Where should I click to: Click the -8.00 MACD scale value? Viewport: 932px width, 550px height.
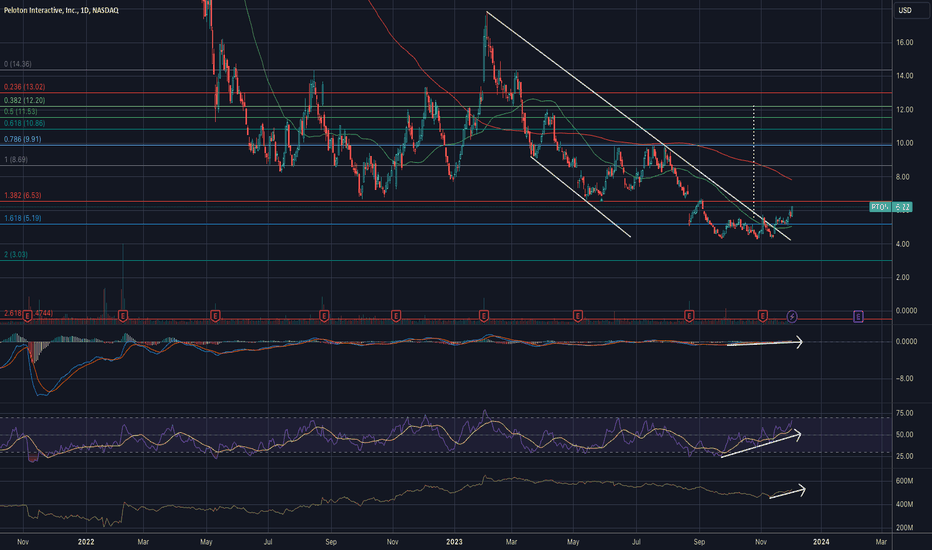905,378
